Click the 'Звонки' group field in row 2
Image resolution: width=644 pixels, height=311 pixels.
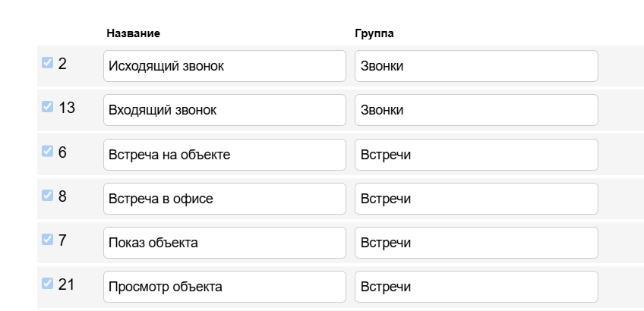click(475, 66)
